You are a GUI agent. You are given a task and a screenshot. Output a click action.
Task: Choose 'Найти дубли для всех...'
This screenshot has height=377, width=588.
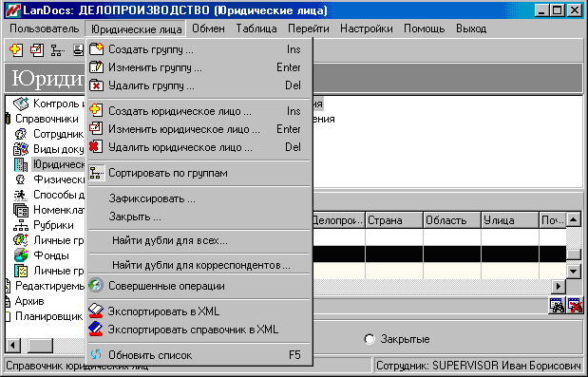(199, 240)
